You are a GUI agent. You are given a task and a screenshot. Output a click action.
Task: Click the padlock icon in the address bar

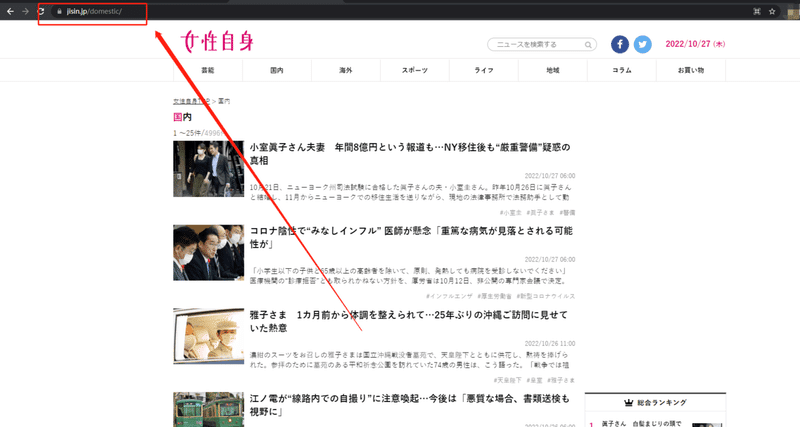59,11
